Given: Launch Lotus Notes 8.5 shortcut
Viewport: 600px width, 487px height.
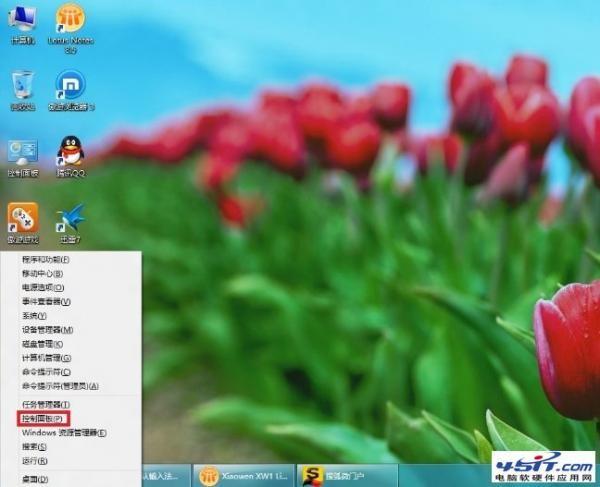Looking at the screenshot, I should 70,20.
